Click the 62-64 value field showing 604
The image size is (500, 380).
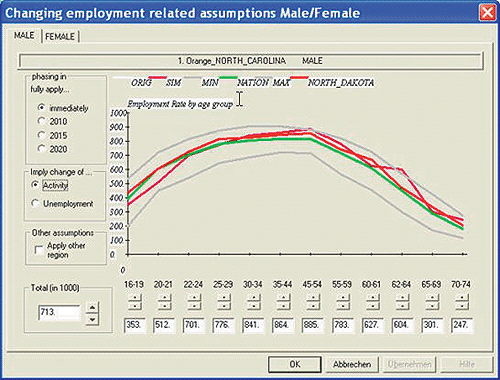click(402, 325)
